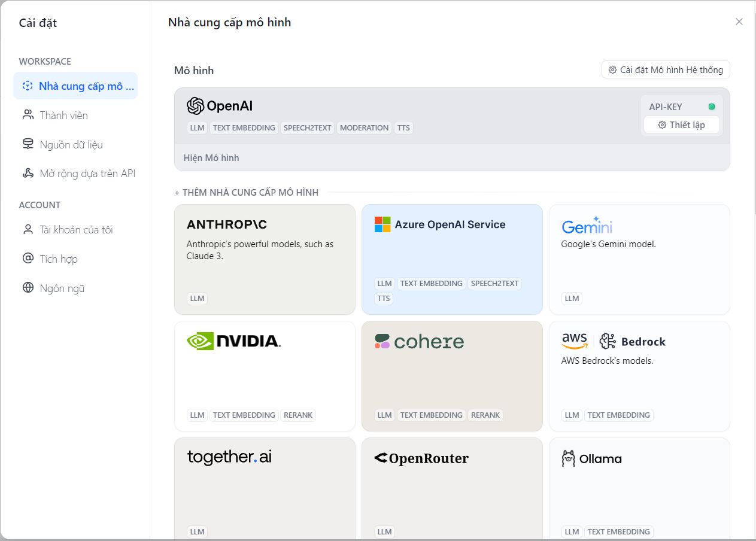The width and height of the screenshot is (756, 541).
Task: Select the NVIDIA provider card
Action: point(265,376)
